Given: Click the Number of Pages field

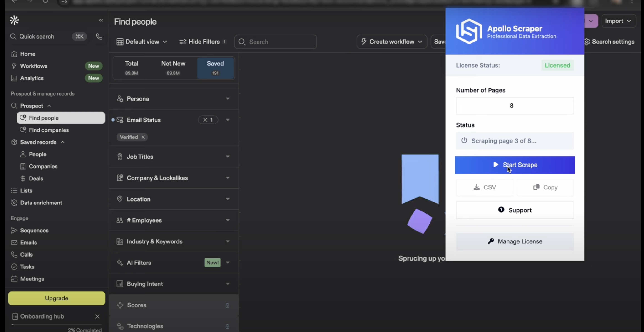Looking at the screenshot, I should coord(515,106).
